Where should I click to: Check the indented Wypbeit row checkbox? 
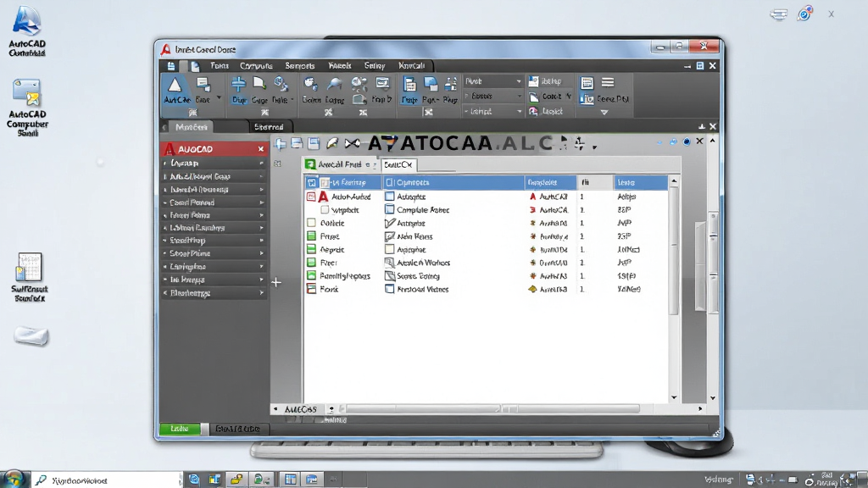tap(325, 210)
